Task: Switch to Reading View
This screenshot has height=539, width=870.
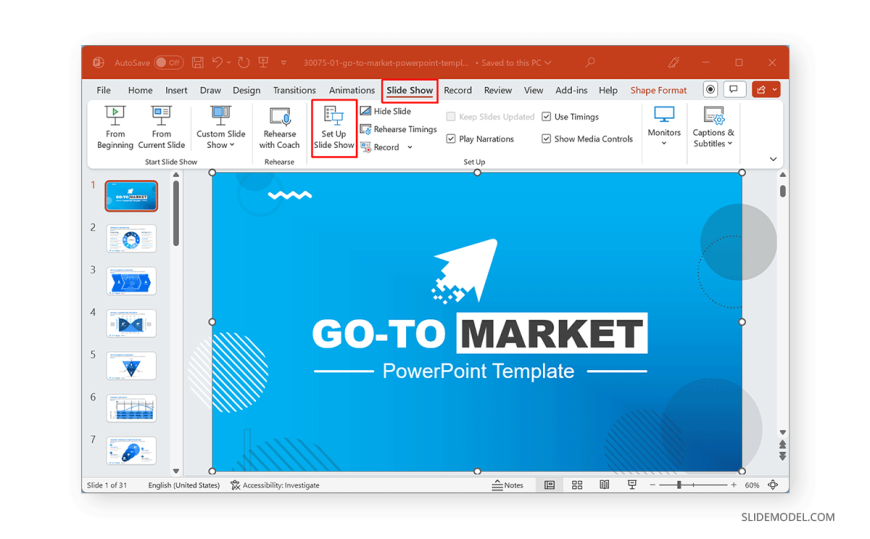Action: pos(604,485)
